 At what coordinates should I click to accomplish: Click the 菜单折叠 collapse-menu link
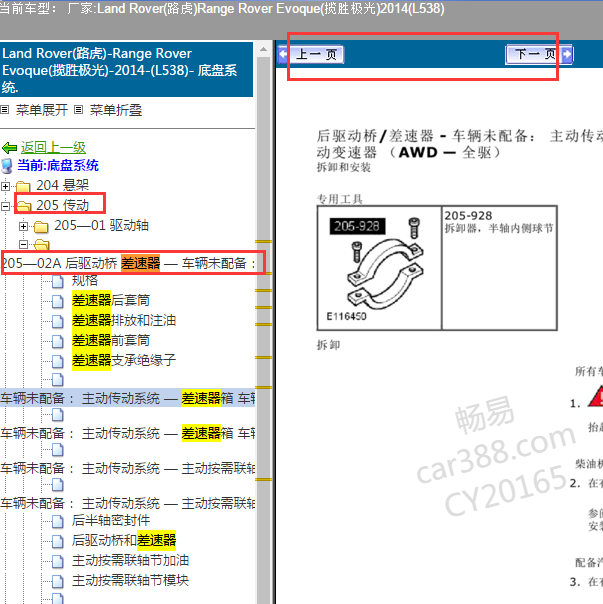click(116, 110)
